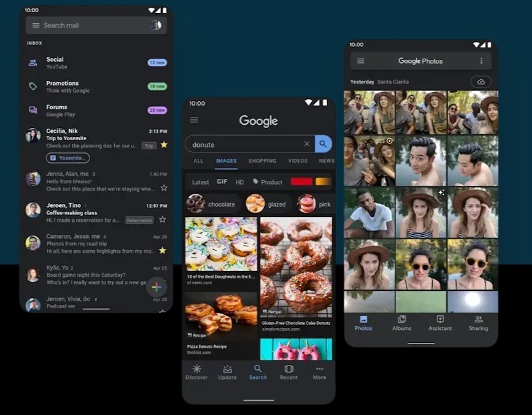This screenshot has height=415, width=532.
Task: Open the Gmail hamburger menu
Action: click(35, 25)
